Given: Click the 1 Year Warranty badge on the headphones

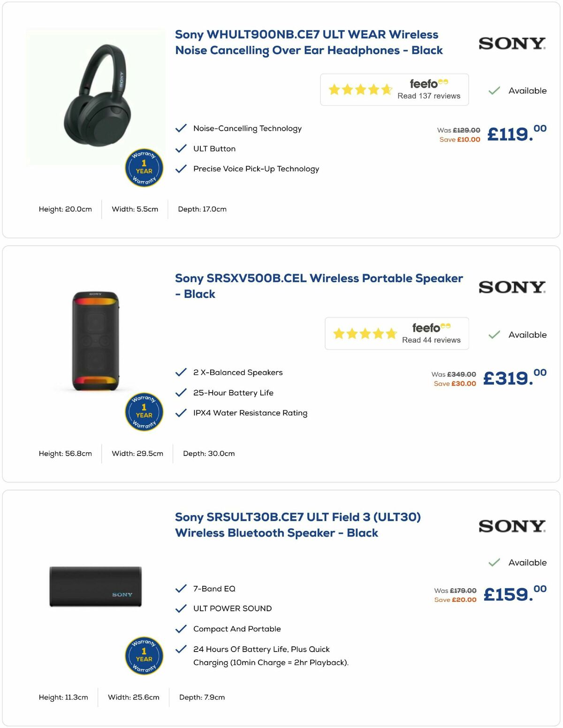Looking at the screenshot, I should [144, 167].
